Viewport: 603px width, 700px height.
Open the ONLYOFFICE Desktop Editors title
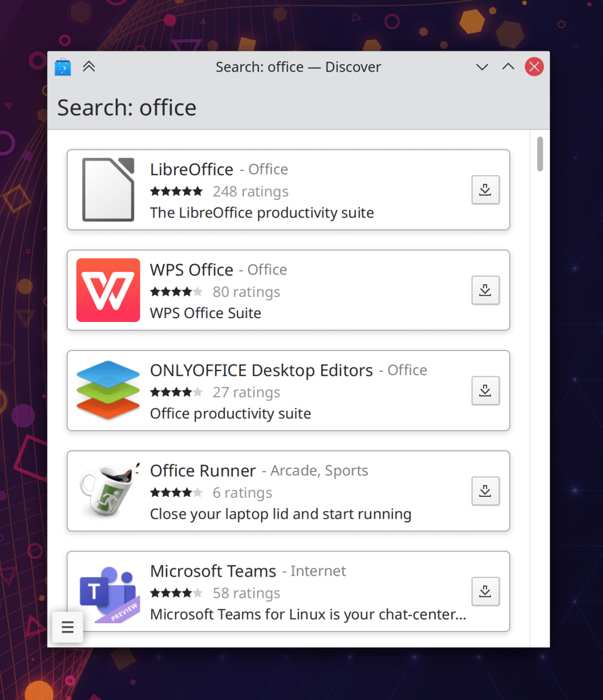[261, 370]
